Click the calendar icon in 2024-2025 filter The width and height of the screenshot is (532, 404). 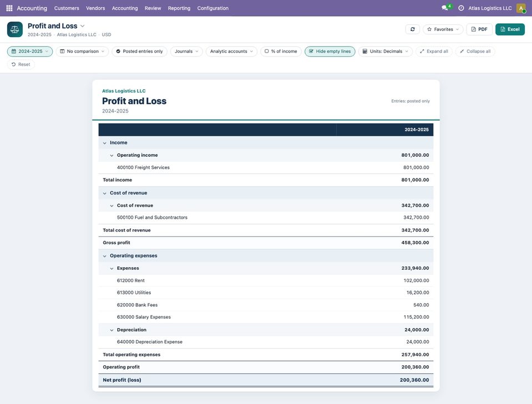coord(14,52)
